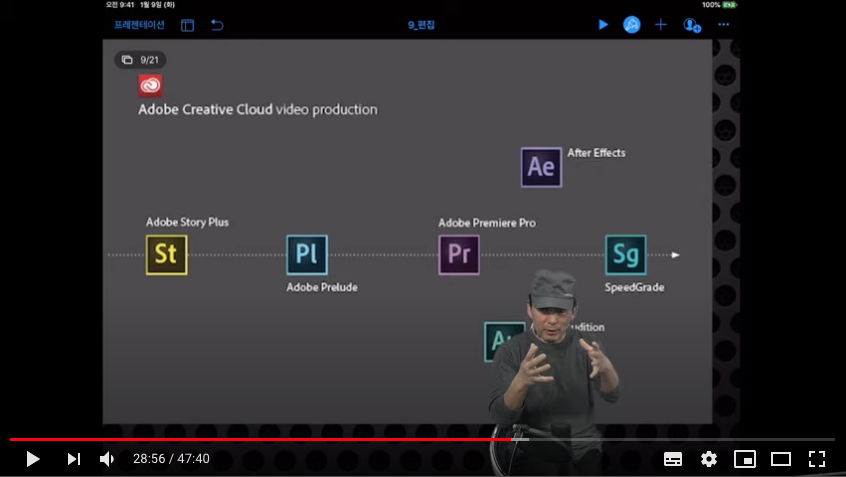Image resolution: width=846 pixels, height=477 pixels.
Task: Tap the undo arrow icon
Action: [217, 25]
